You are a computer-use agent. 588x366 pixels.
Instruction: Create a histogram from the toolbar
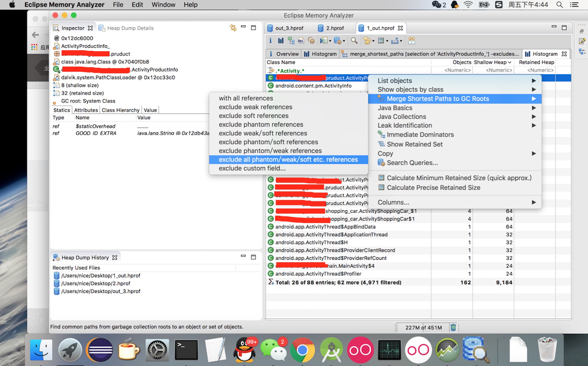coord(280,41)
